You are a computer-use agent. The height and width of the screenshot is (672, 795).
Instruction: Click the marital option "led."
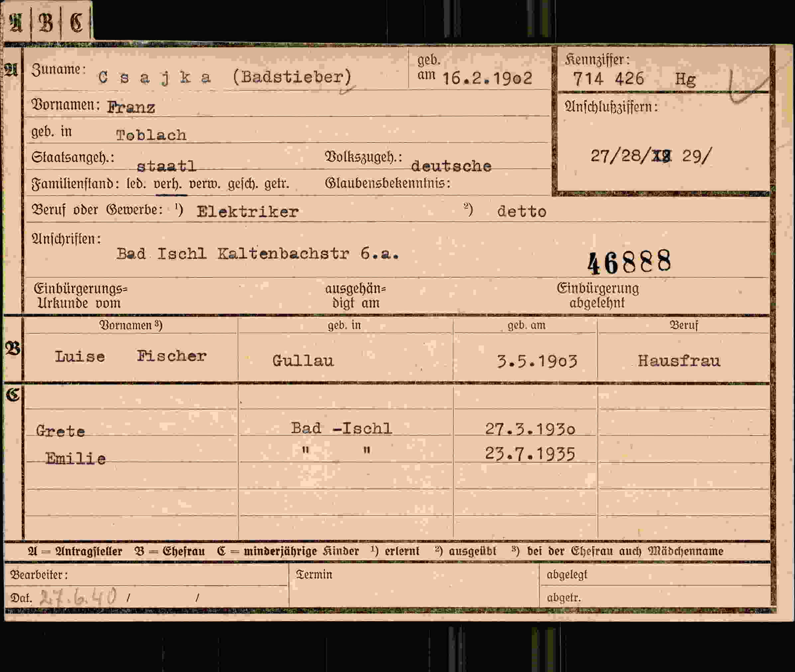coord(136,184)
